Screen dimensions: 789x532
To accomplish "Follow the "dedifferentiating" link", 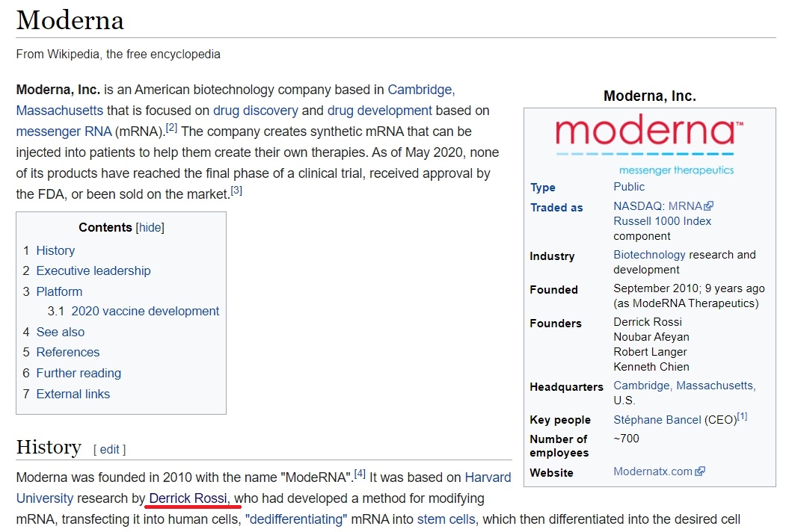I will pyautogui.click(x=296, y=519).
